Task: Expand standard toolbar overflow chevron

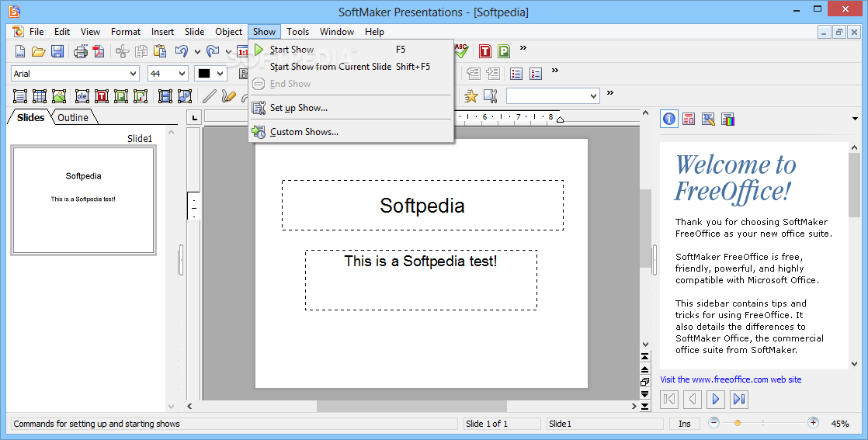Action: tap(523, 48)
